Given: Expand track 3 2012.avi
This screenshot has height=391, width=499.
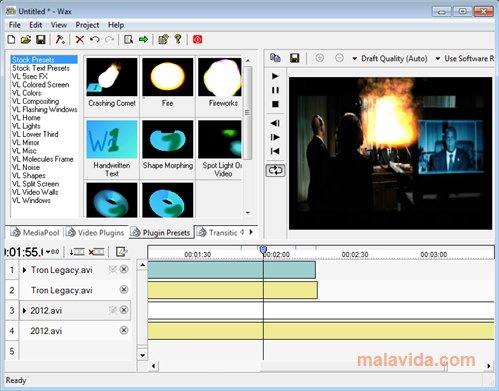Looking at the screenshot, I should tap(24, 311).
